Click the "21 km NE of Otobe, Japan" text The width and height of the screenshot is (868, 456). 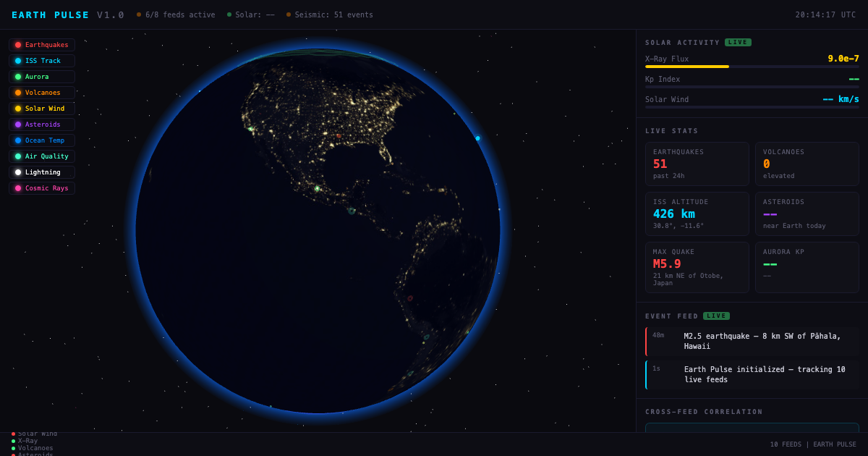[x=689, y=279]
